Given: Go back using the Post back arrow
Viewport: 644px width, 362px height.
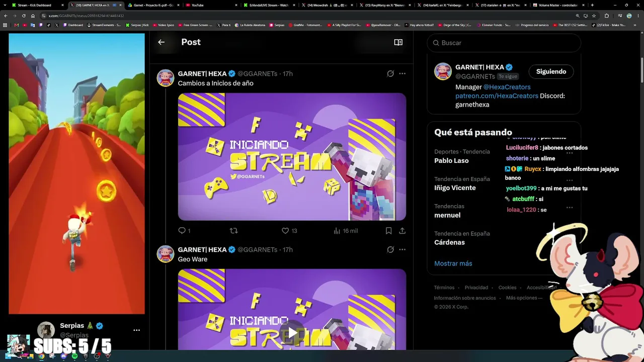Looking at the screenshot, I should tap(161, 42).
